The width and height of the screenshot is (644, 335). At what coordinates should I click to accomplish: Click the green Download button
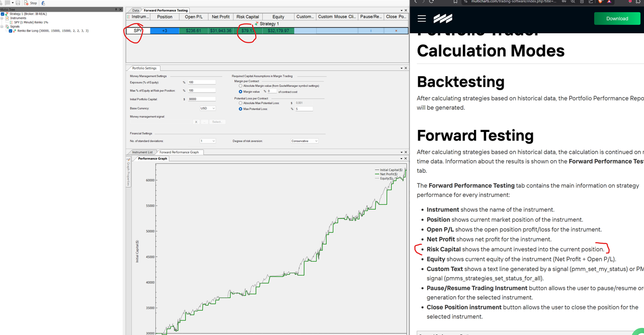coord(617,19)
